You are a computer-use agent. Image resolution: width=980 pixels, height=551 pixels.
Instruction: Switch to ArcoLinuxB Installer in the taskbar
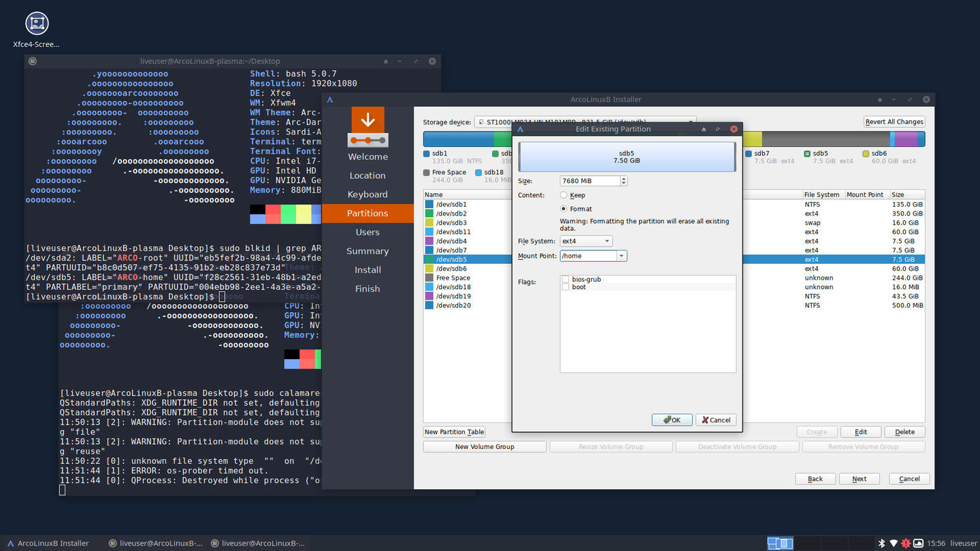pos(49,543)
